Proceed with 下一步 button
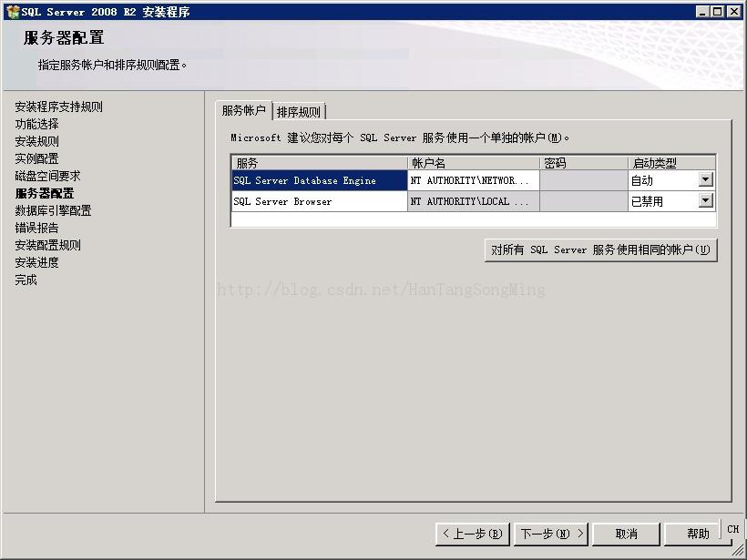The image size is (747, 560). [551, 534]
